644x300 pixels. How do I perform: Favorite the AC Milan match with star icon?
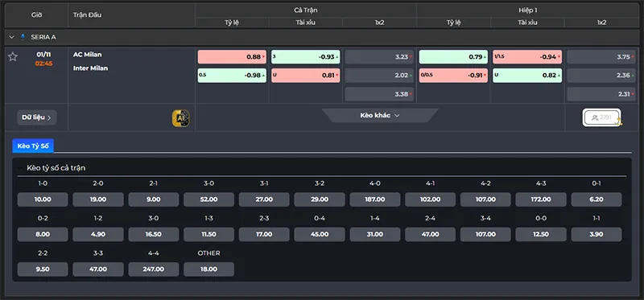13,56
